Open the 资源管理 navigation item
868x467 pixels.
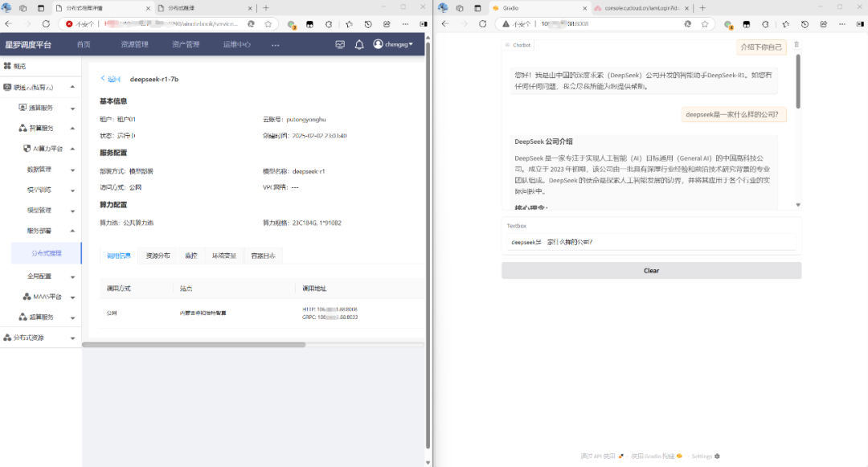pos(134,44)
